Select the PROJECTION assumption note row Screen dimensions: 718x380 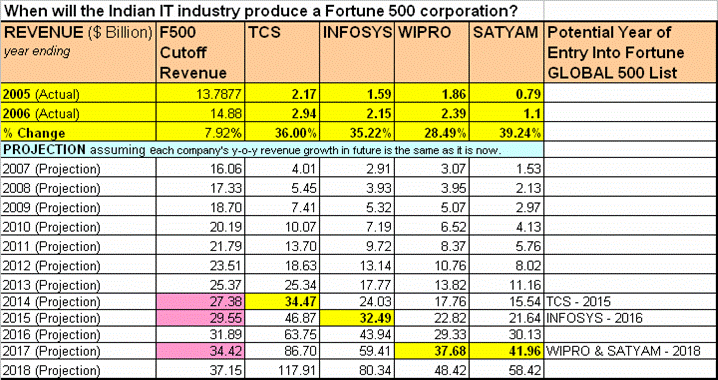[272, 150]
